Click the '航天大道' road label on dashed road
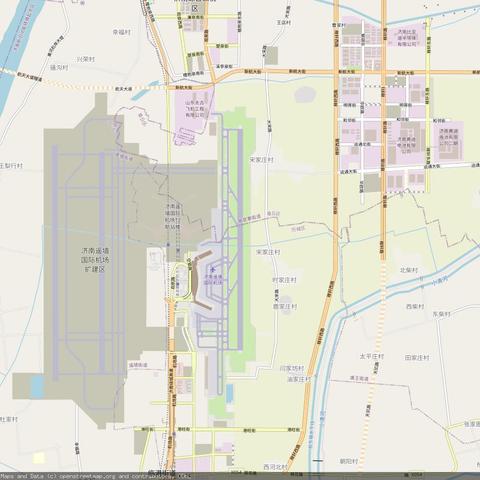The height and width of the screenshot is (480, 480). (123, 89)
